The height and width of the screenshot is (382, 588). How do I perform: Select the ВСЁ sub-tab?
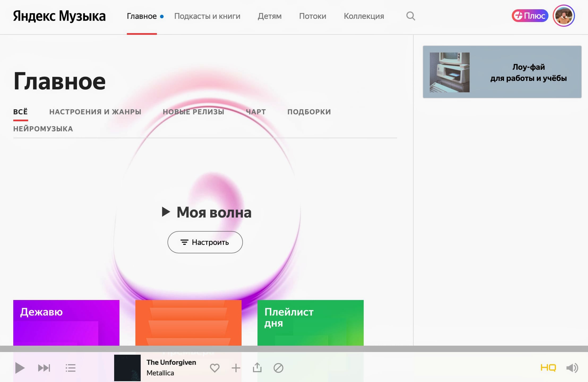pos(20,112)
